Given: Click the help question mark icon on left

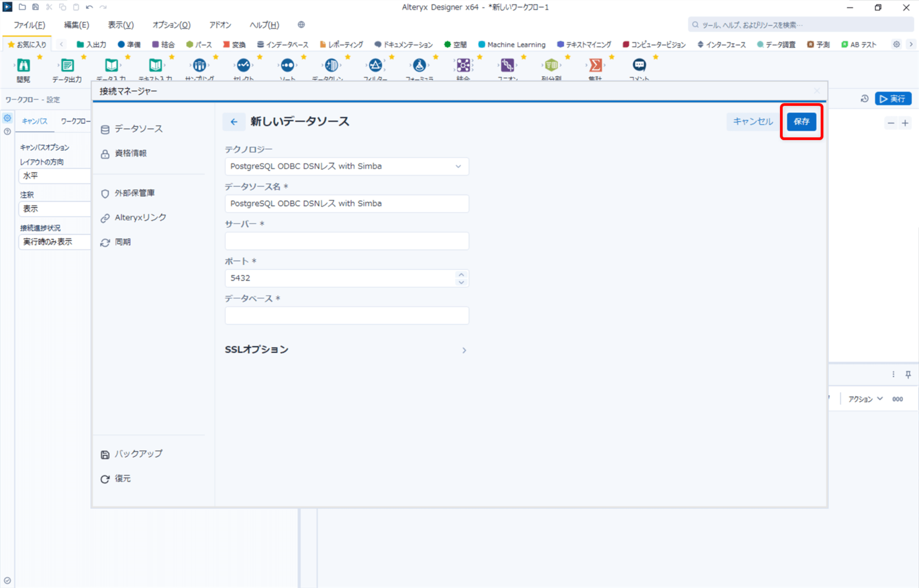Looking at the screenshot, I should coord(7,131).
